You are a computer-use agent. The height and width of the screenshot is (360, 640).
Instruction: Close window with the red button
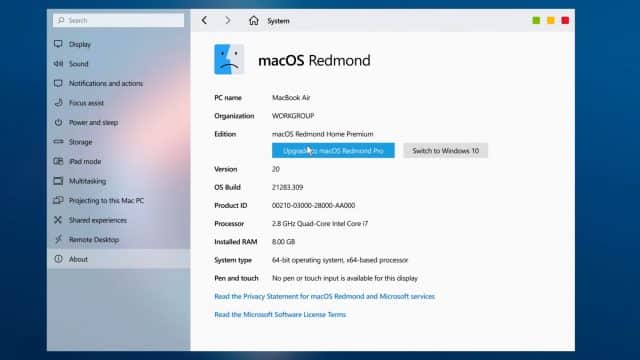565,20
